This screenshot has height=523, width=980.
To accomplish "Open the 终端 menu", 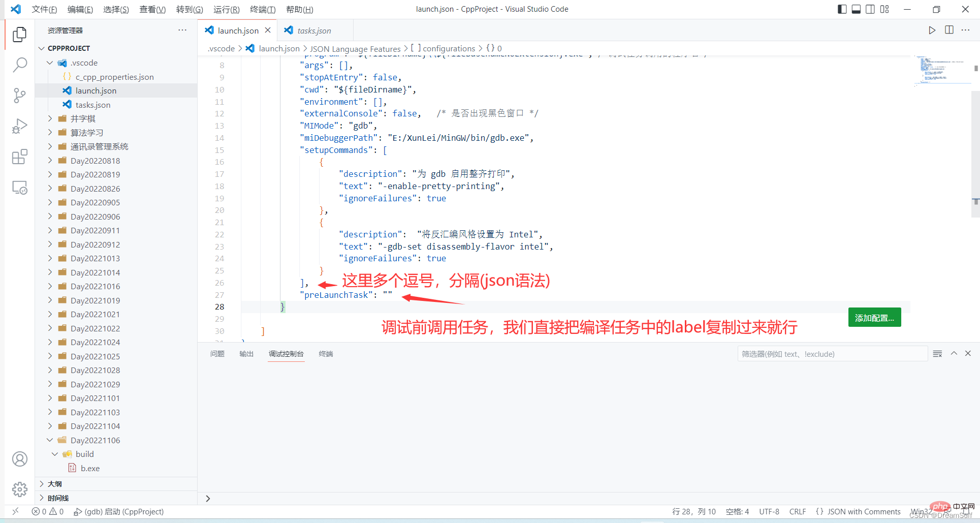I will click(x=262, y=9).
